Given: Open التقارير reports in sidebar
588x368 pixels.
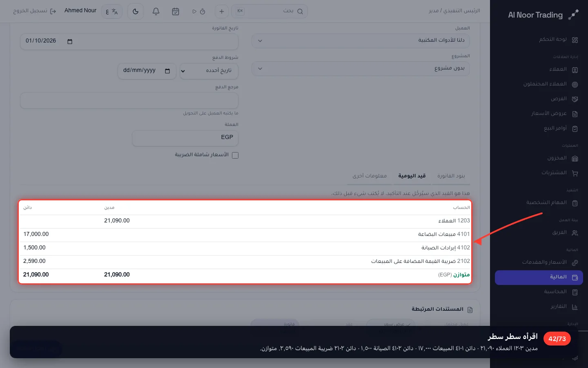Looking at the screenshot, I should (539, 307).
